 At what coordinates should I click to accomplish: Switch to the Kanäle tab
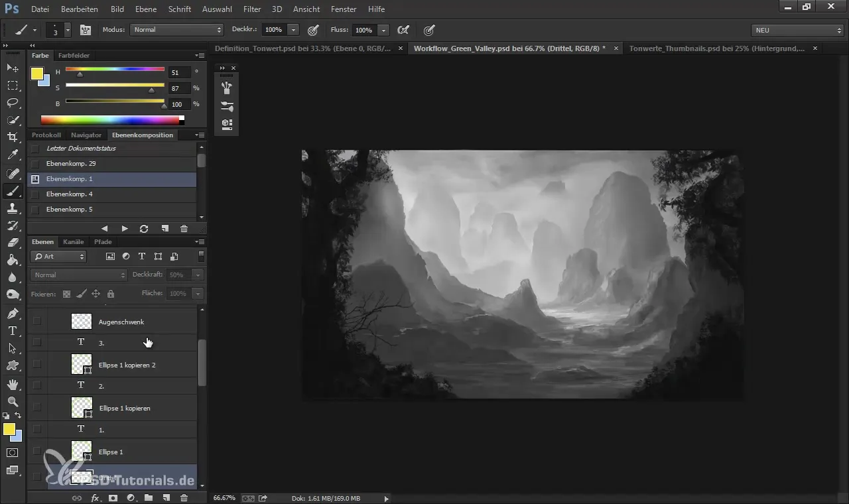click(73, 242)
